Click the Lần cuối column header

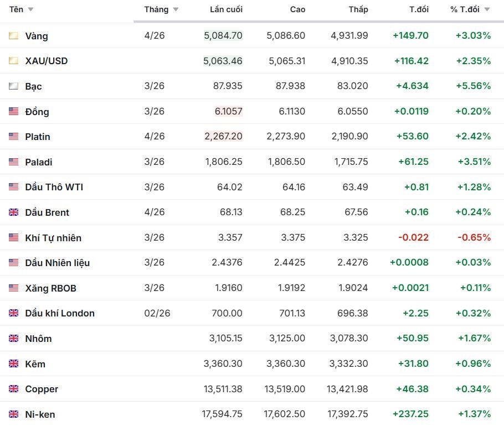[226, 9]
